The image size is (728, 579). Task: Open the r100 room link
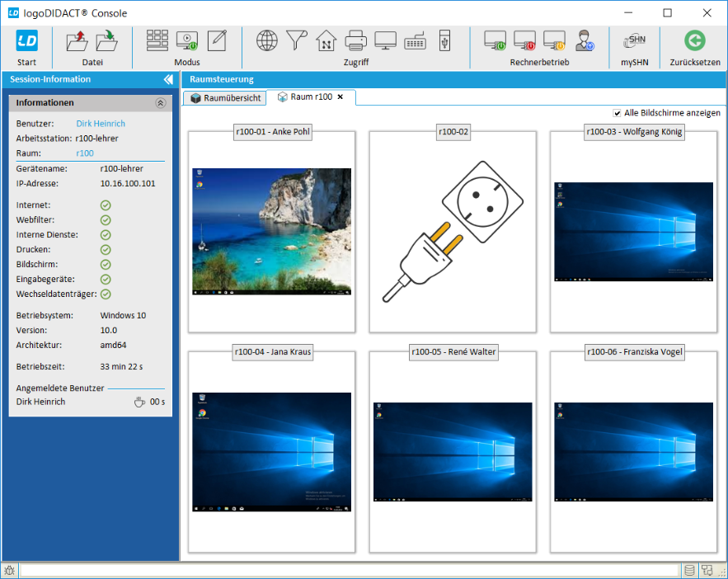85,153
